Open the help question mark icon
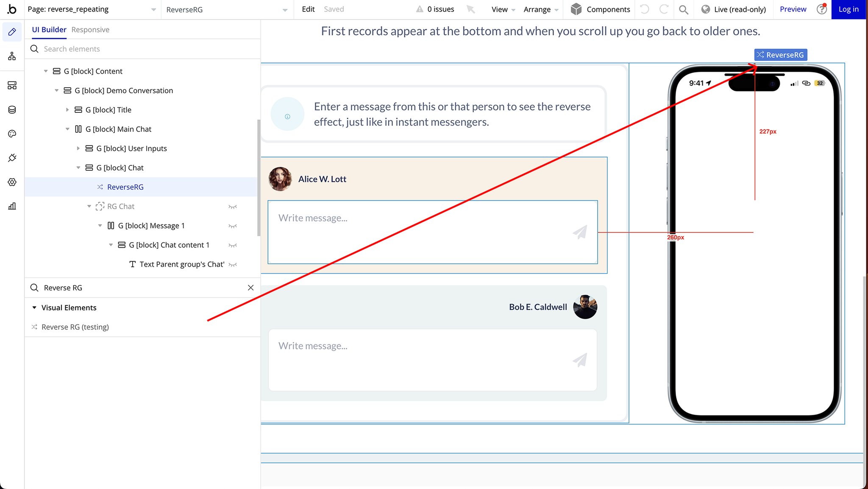 tap(821, 9)
